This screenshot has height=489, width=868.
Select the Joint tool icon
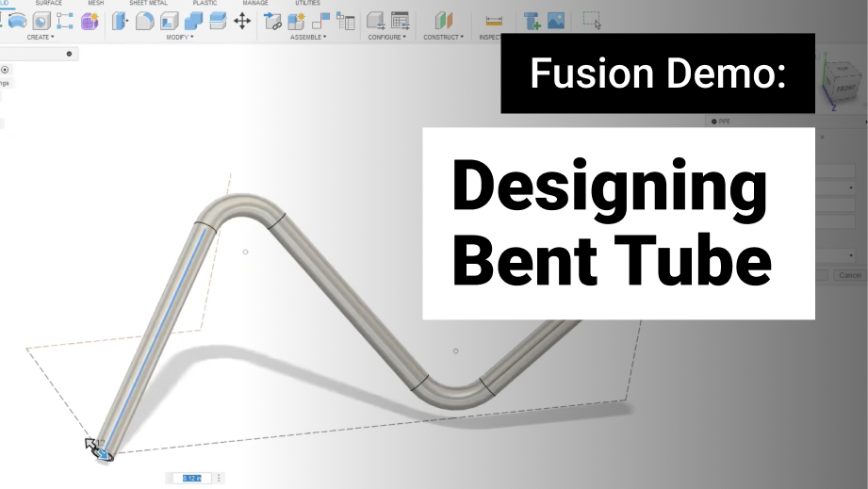321,21
